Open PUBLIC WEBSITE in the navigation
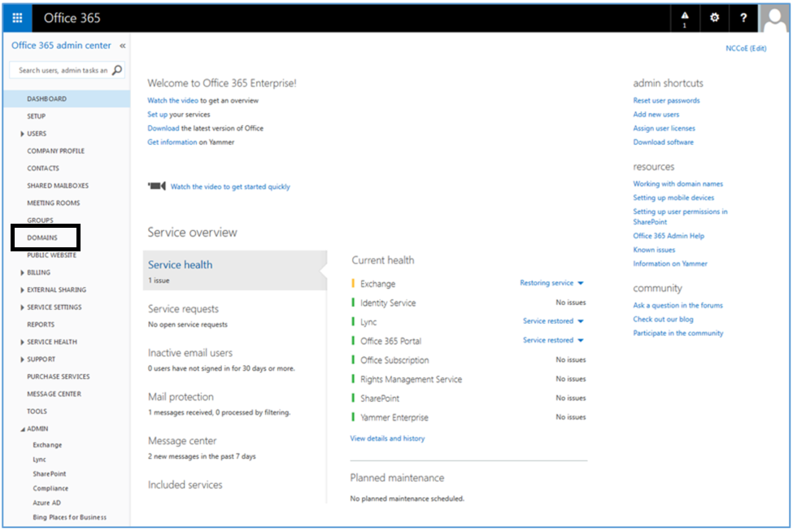Screen dimensions: 793x532 point(51,255)
